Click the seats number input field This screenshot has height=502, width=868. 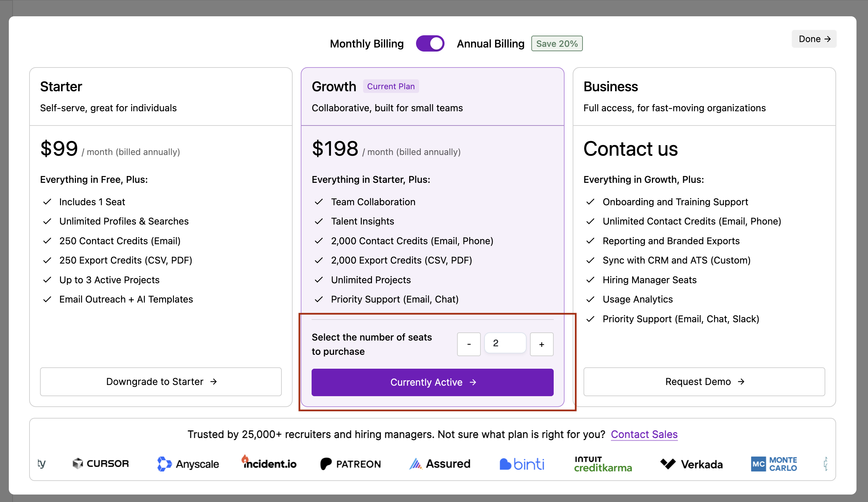click(505, 343)
